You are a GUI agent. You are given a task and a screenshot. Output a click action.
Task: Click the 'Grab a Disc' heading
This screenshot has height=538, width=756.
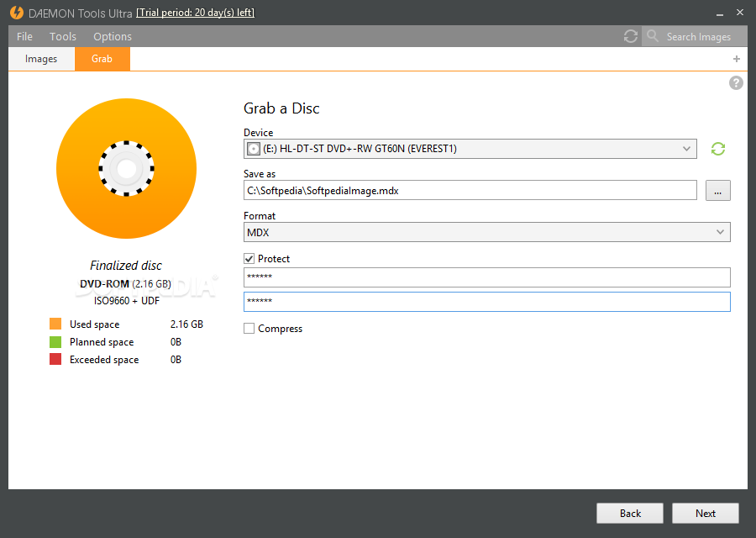pyautogui.click(x=281, y=108)
